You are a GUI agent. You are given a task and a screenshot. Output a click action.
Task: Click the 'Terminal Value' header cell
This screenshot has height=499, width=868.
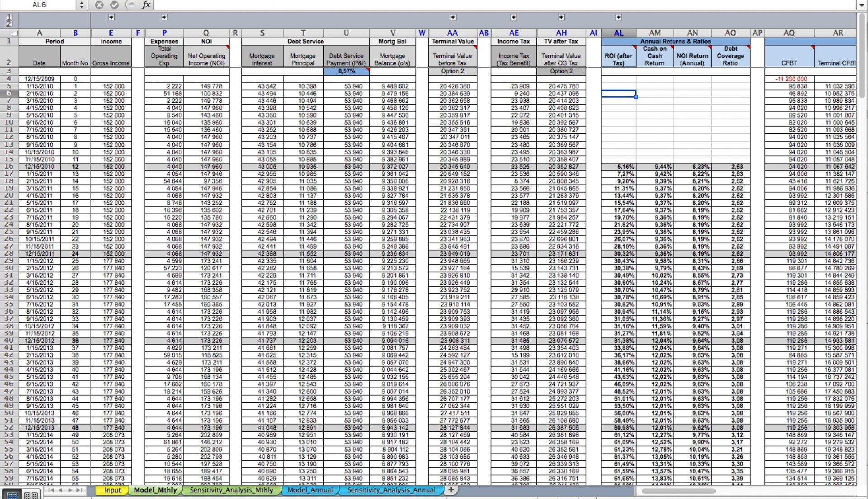(x=452, y=41)
